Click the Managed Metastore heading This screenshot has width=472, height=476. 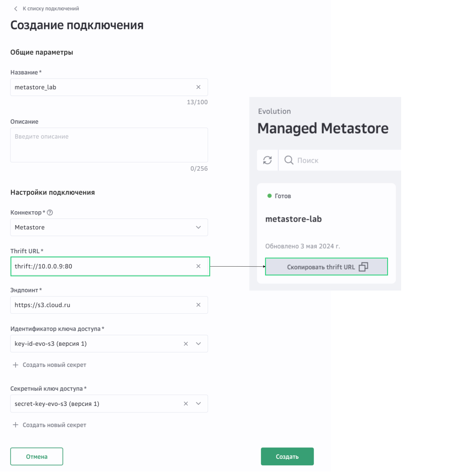[x=323, y=129]
